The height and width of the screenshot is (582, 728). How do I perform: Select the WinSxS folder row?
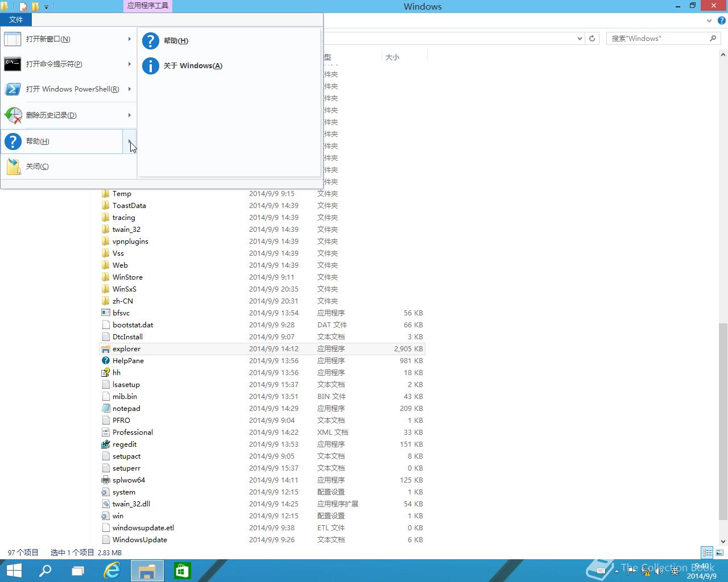(262, 289)
